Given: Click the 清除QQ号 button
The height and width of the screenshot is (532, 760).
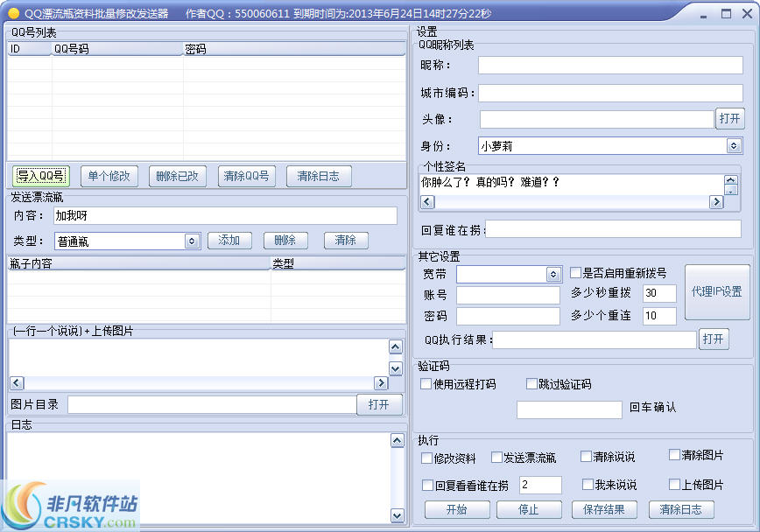Looking at the screenshot, I should tap(246, 176).
